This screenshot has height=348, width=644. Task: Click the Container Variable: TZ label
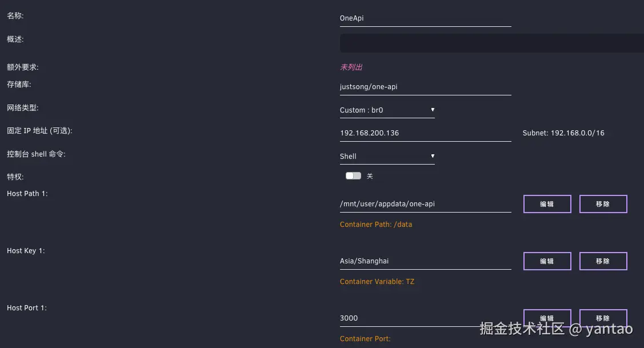tap(377, 282)
